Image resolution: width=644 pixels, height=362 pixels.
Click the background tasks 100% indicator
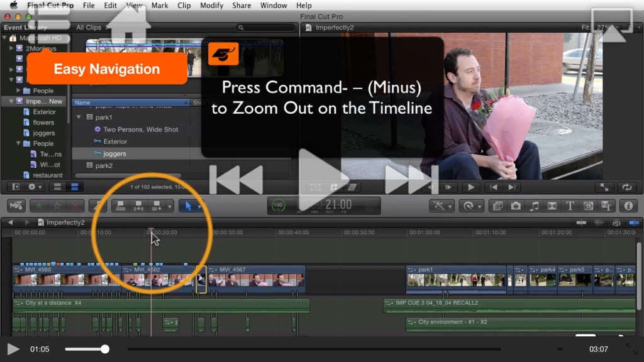pyautogui.click(x=278, y=206)
